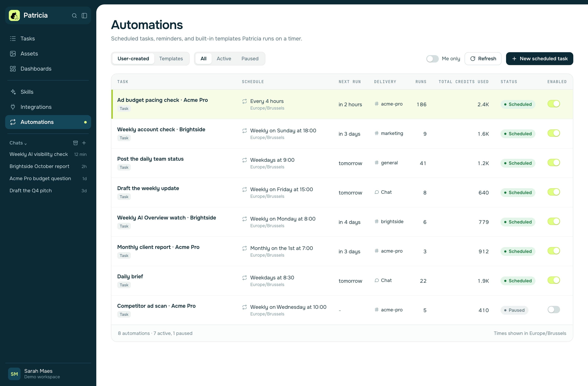Screen dimensions: 588x386
Task: Click the hash icon next to marketing
Action: [377, 133]
